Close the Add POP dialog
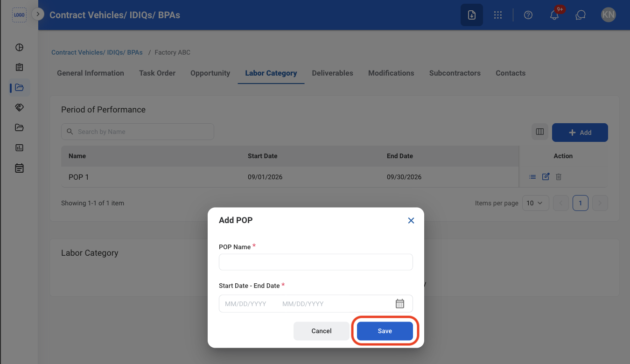The width and height of the screenshot is (630, 364). [411, 220]
